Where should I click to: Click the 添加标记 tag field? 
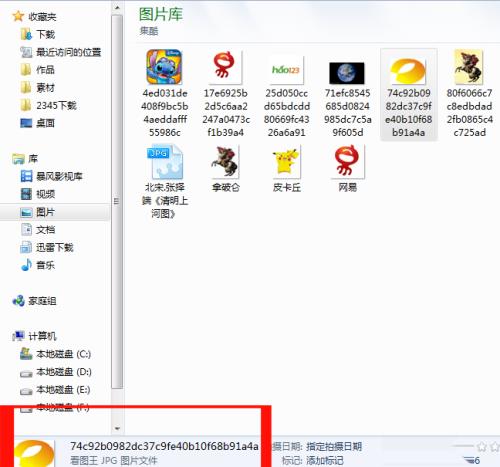(325, 461)
